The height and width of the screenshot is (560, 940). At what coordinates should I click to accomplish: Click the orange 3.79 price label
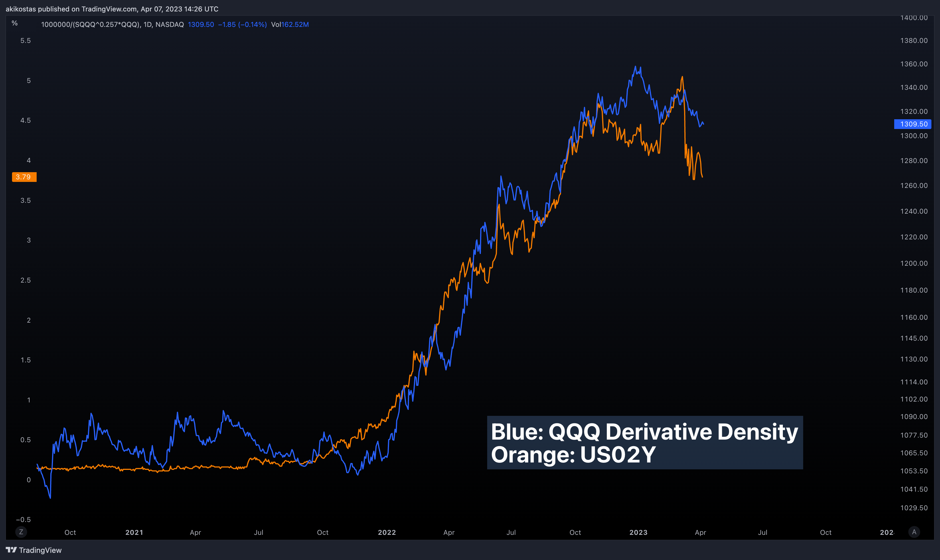(24, 177)
